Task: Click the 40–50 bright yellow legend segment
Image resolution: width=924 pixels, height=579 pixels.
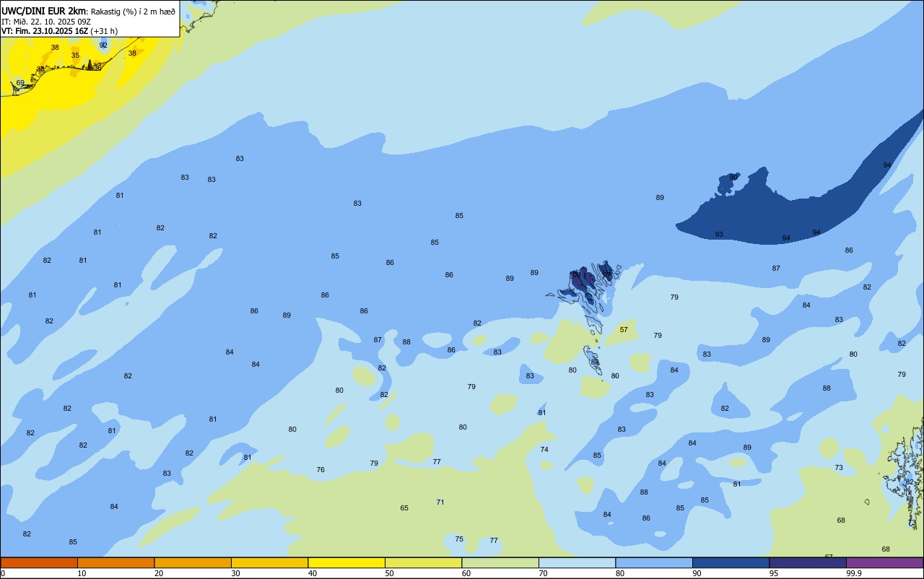Action: tap(346, 562)
